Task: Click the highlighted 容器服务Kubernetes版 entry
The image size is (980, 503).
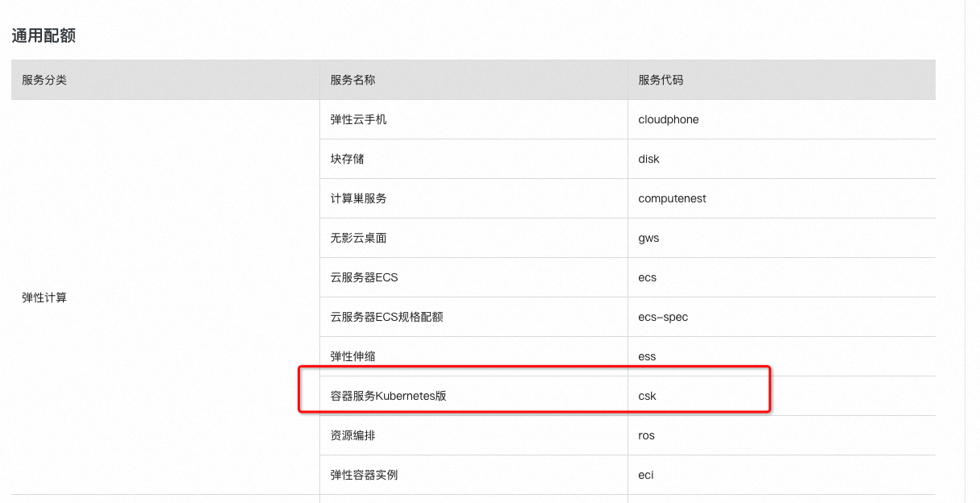Action: [387, 396]
